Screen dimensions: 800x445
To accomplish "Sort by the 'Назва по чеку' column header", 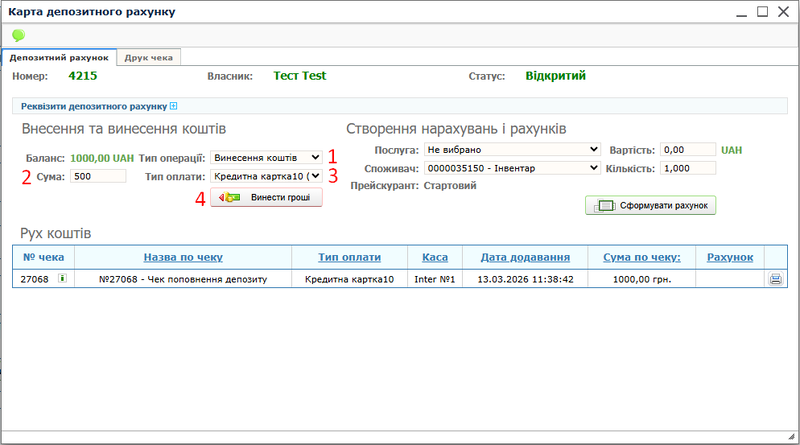I will 184,257.
